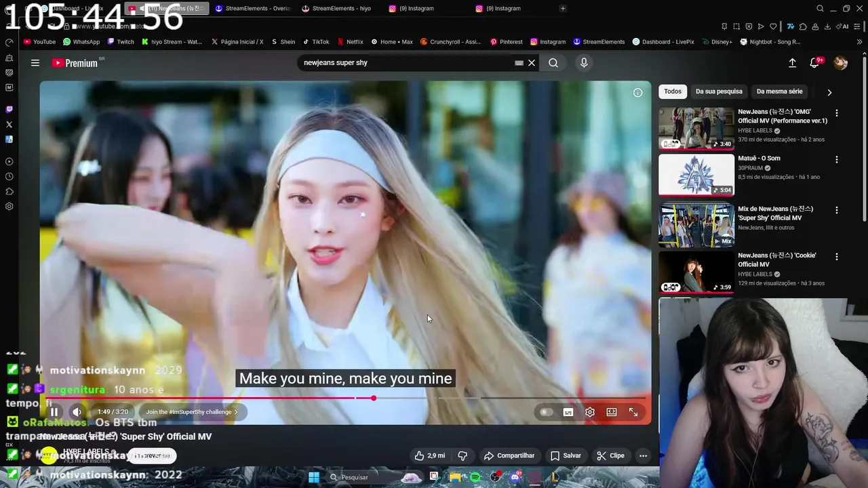Open the Disney+ bookmark

coord(717,41)
